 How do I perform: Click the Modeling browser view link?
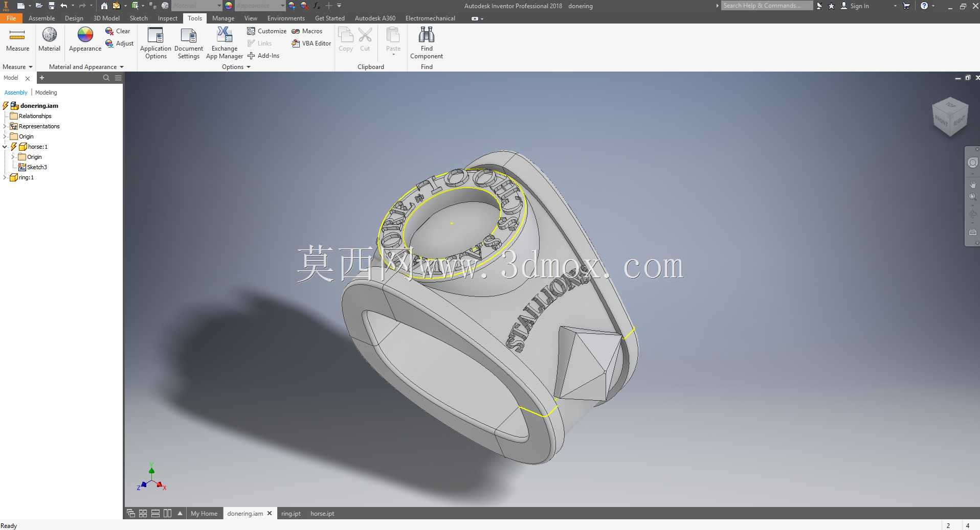46,93
